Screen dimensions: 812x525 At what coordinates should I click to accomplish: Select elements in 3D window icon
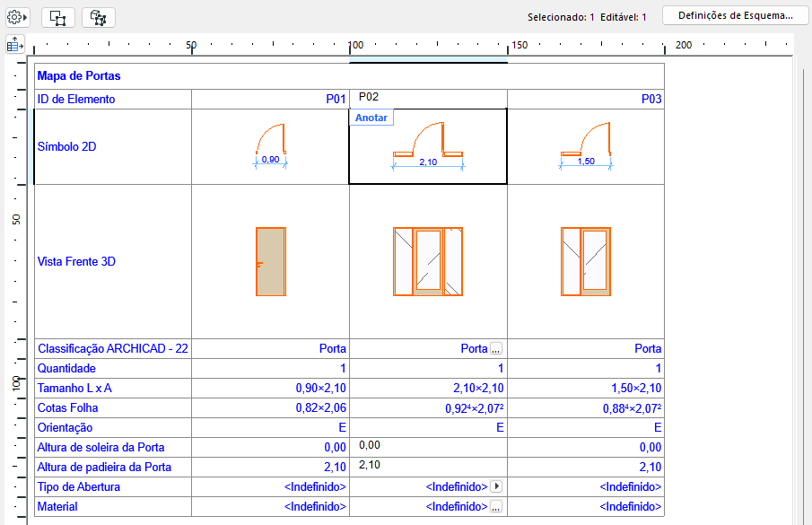point(98,16)
